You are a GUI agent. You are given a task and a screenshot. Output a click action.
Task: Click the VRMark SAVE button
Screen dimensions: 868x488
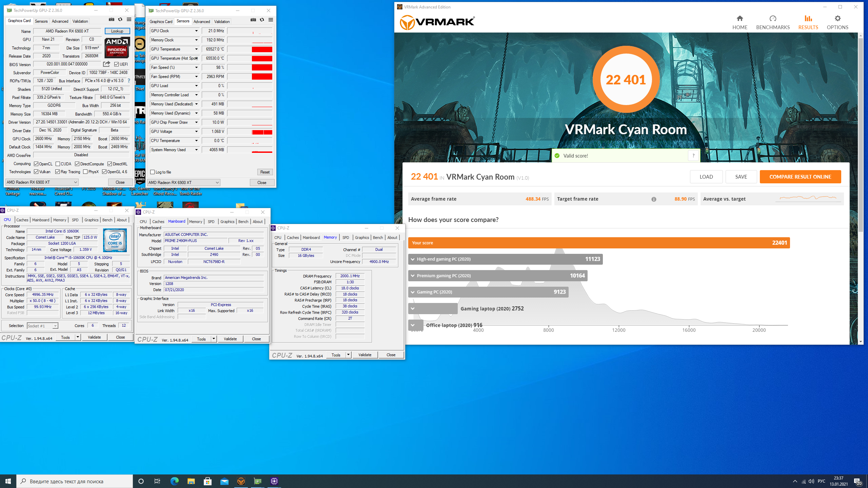[741, 177]
